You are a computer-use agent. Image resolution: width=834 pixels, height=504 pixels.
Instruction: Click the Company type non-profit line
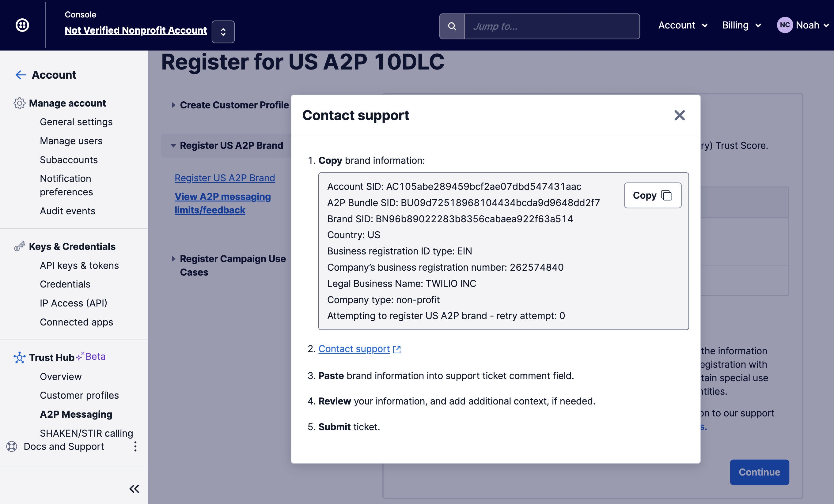[384, 300]
